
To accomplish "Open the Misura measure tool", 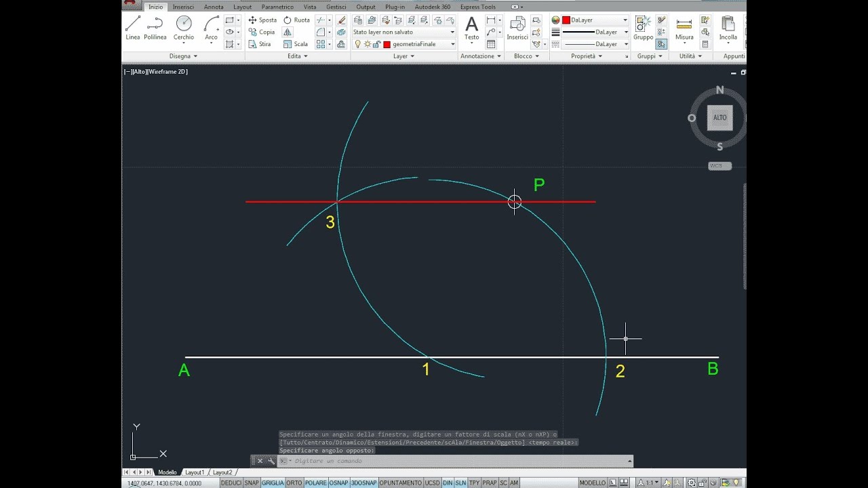I will (684, 28).
